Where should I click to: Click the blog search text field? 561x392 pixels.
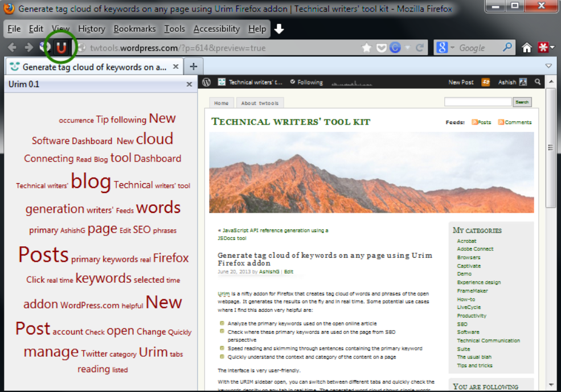[x=478, y=102]
